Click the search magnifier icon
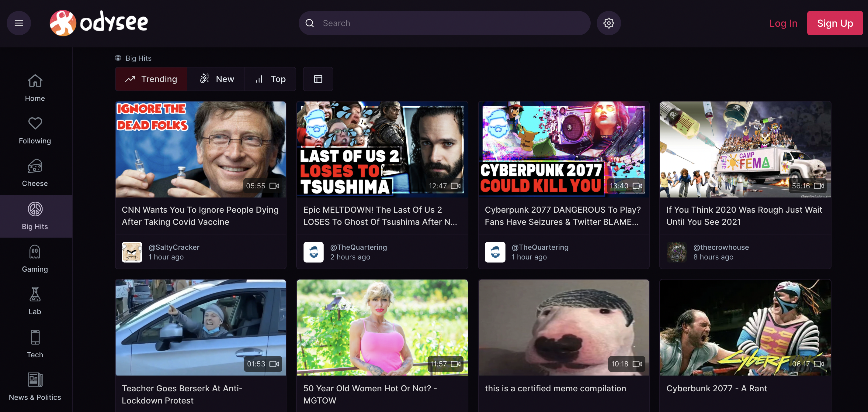 [310, 23]
